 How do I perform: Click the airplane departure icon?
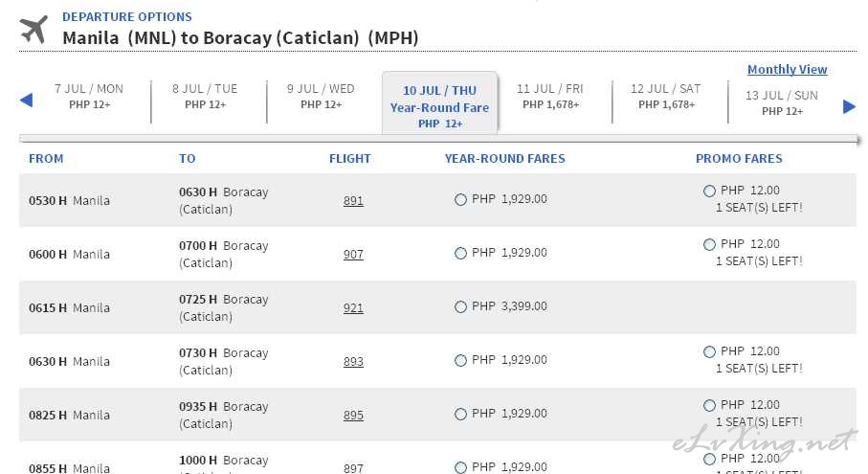pyautogui.click(x=33, y=30)
